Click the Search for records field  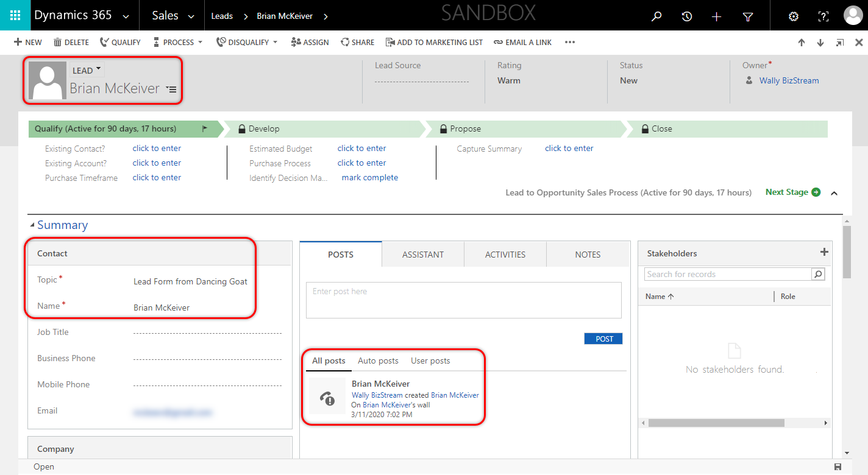click(x=728, y=274)
